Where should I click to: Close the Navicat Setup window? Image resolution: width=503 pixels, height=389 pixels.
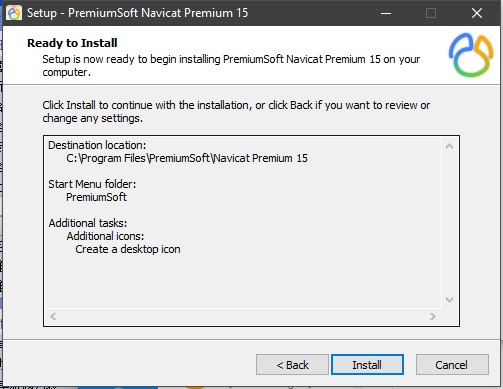pyautogui.click(x=477, y=13)
